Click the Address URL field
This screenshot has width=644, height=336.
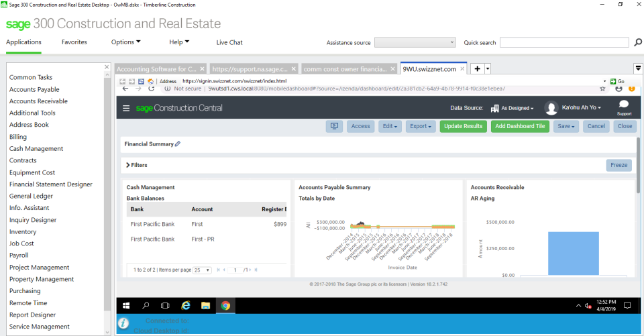click(x=392, y=81)
